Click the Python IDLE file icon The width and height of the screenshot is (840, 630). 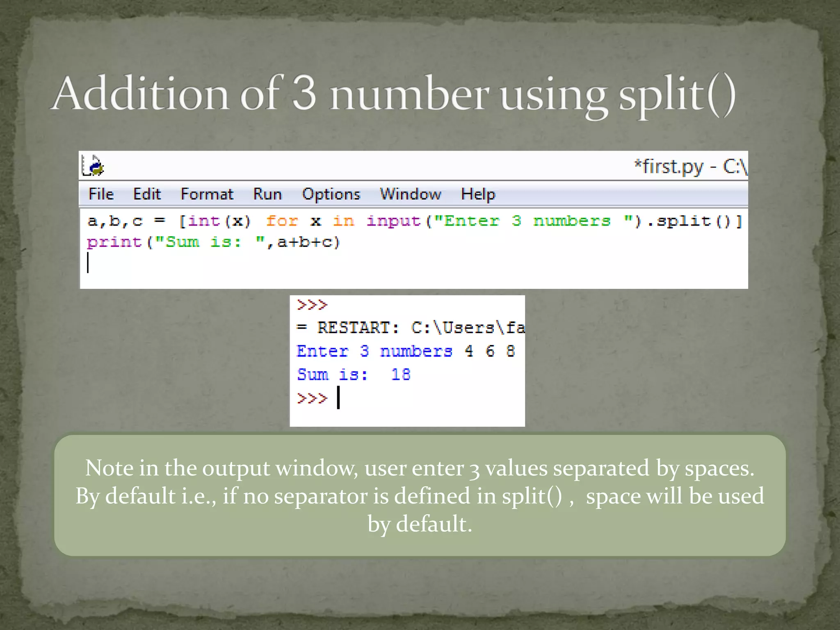click(x=93, y=165)
